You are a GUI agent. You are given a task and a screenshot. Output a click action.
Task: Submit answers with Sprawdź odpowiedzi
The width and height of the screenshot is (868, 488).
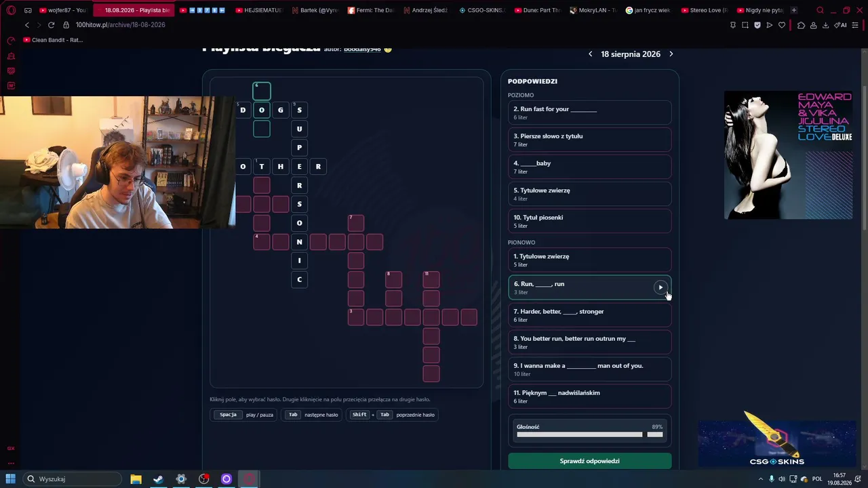[x=590, y=461]
